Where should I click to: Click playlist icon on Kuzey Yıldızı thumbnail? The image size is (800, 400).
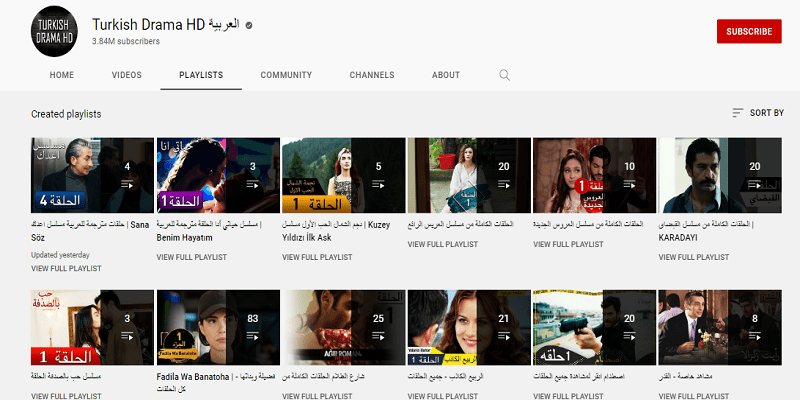378,185
